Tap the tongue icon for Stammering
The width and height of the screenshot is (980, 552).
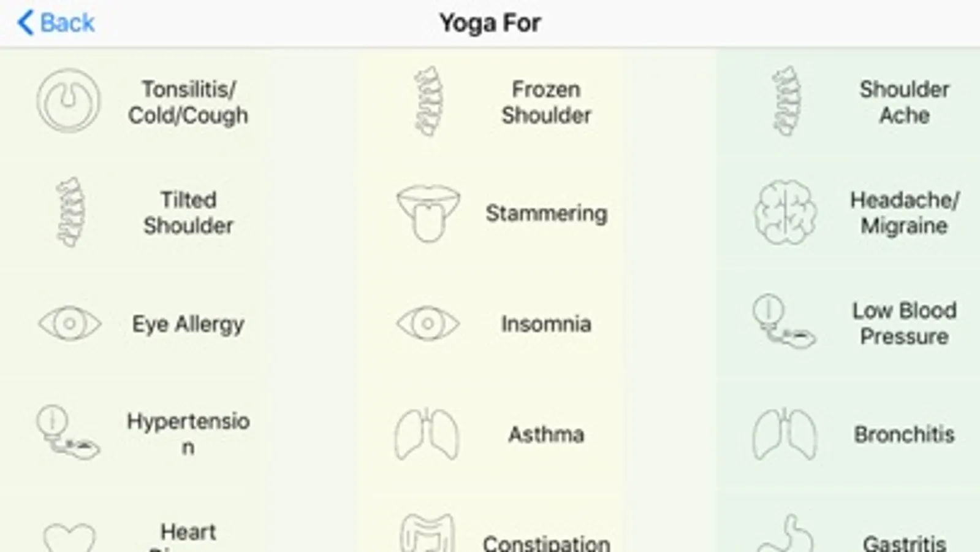tap(428, 212)
